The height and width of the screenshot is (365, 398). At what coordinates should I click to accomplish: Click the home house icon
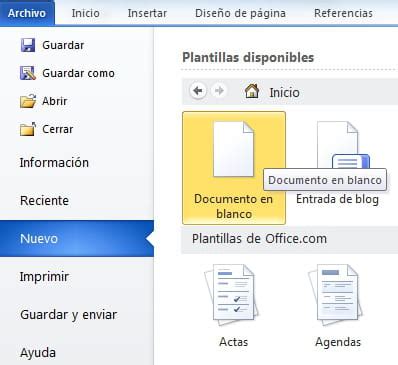pos(252,91)
